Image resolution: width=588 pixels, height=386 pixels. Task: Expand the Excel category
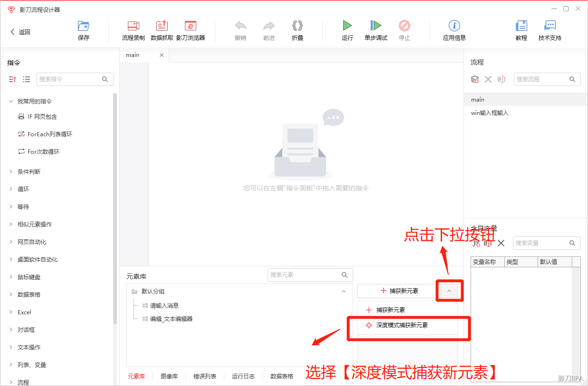(x=11, y=312)
